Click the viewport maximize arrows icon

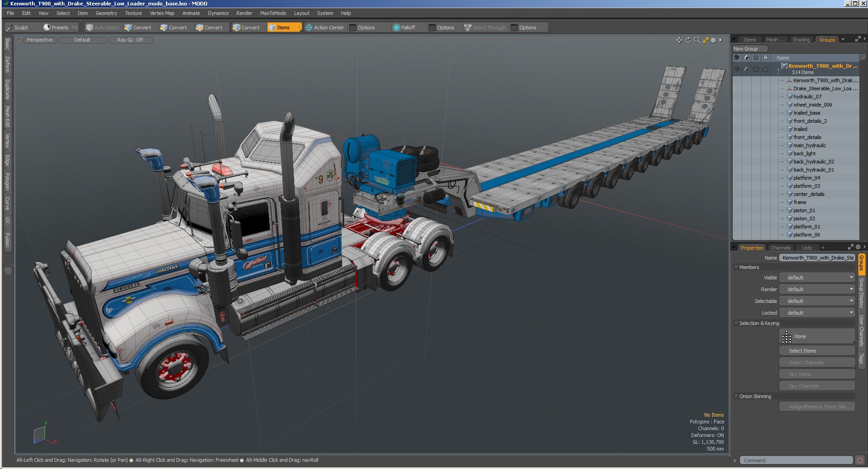click(x=706, y=40)
